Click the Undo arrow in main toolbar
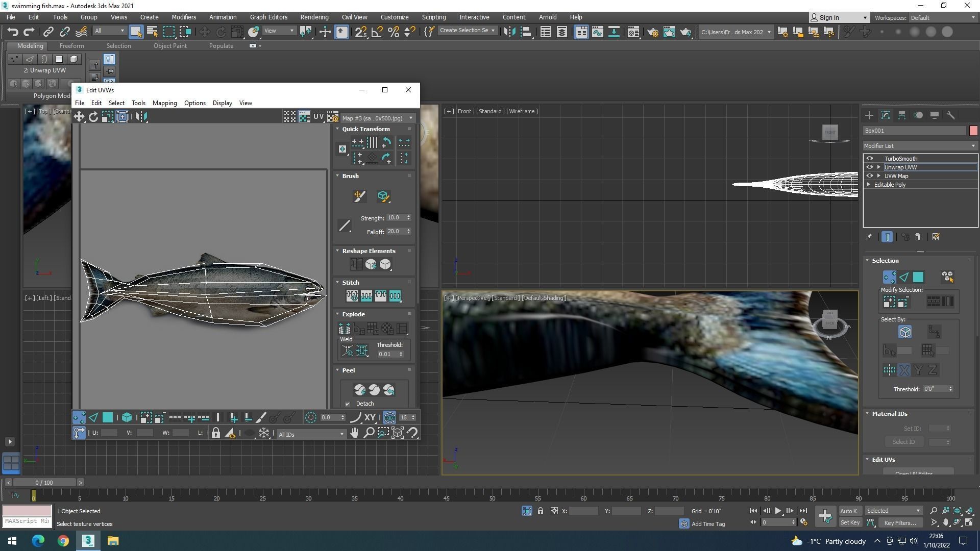 click(13, 32)
